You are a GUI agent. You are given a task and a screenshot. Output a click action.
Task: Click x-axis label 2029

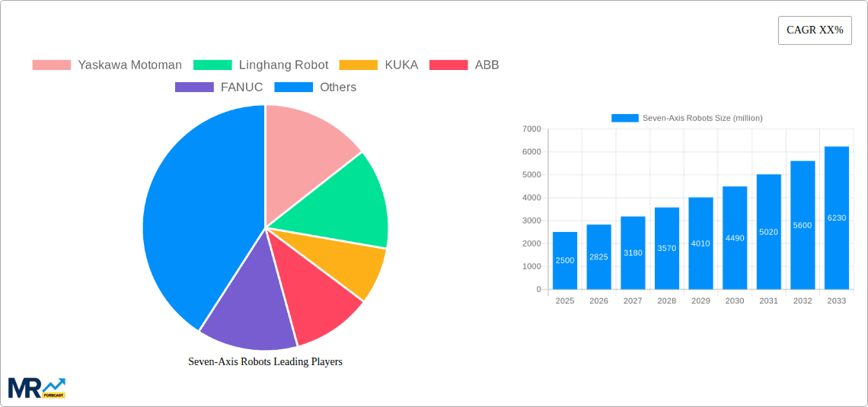click(x=700, y=300)
